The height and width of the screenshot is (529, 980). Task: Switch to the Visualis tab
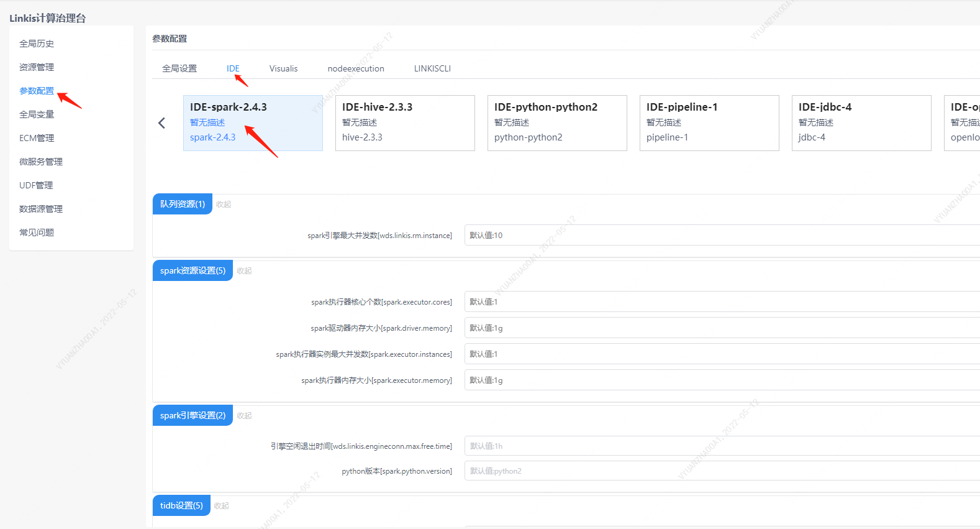pyautogui.click(x=283, y=68)
